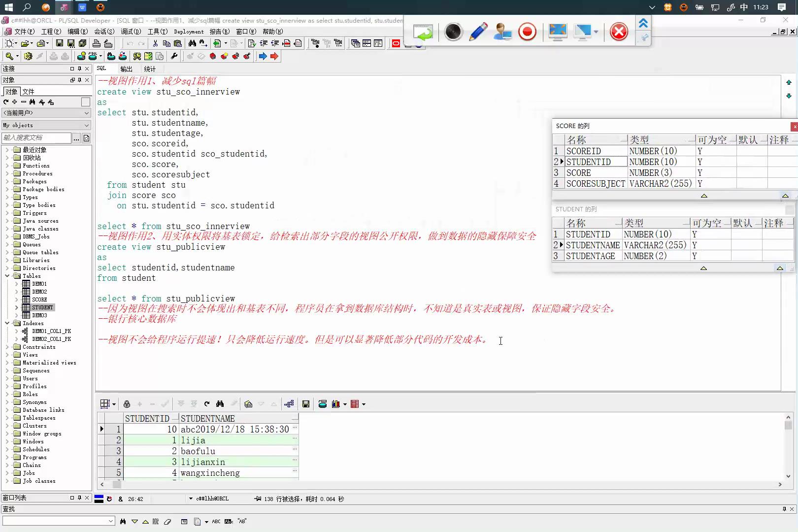Click the Save icon in the main toolbar
The width and height of the screenshot is (798, 532).
pos(59,43)
